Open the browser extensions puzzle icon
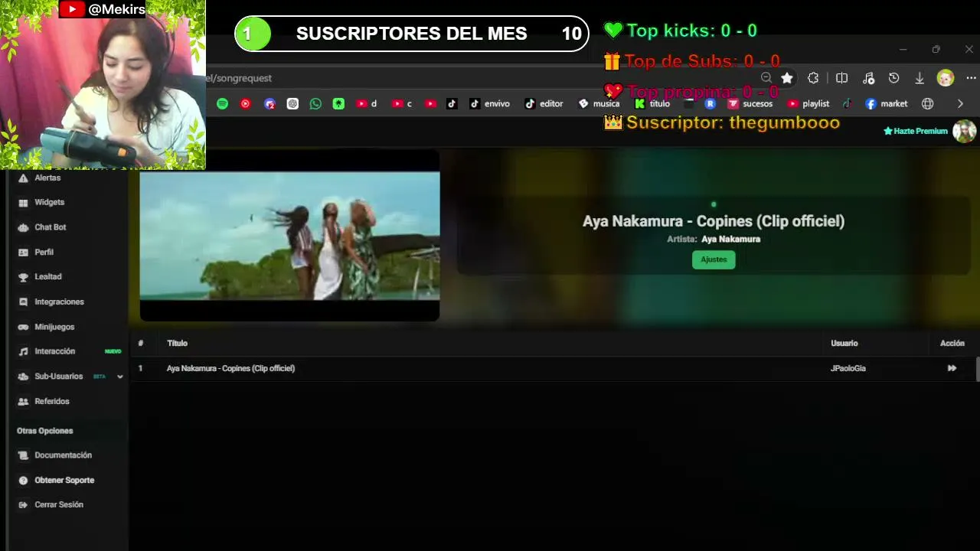 click(813, 78)
